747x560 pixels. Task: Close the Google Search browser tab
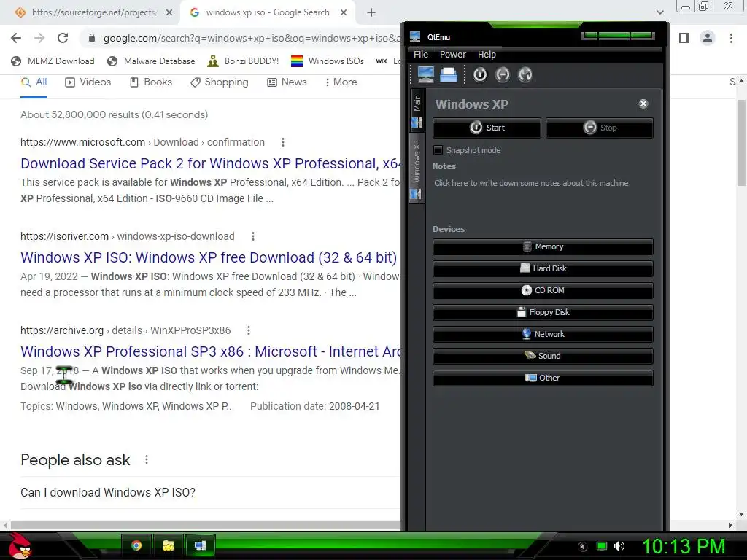point(344,12)
